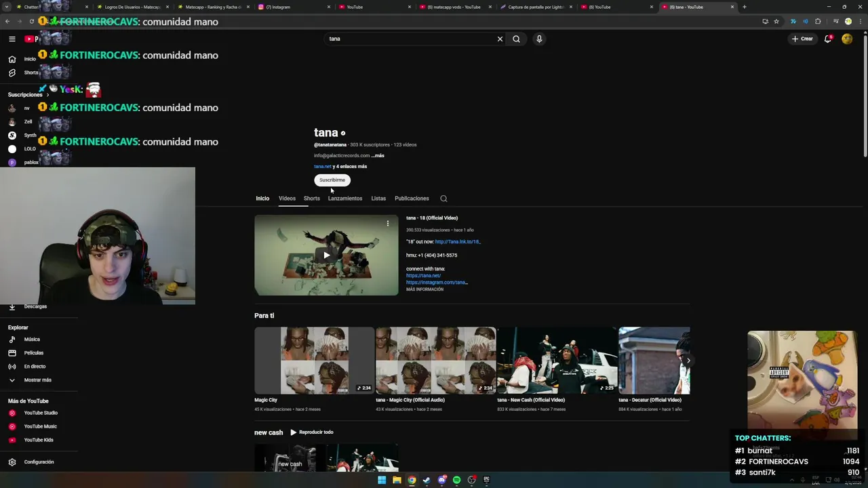Bookmark this page with the star icon
The image size is (868, 488).
click(776, 22)
